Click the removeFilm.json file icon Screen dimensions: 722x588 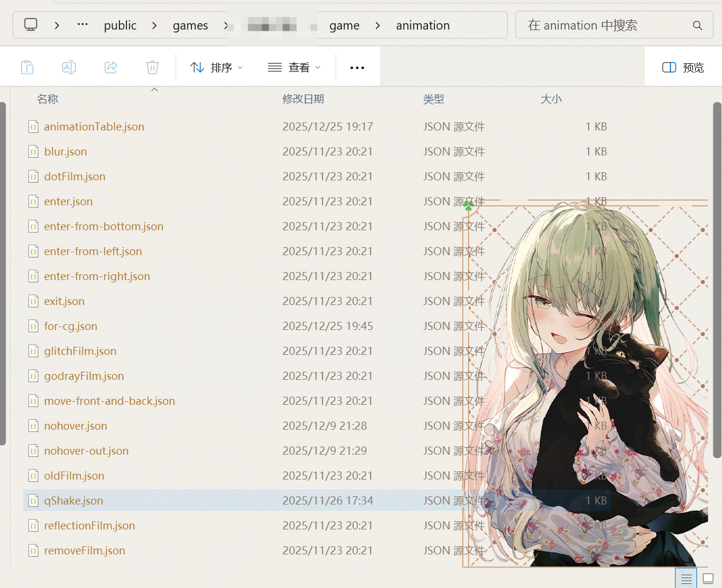pyautogui.click(x=34, y=550)
